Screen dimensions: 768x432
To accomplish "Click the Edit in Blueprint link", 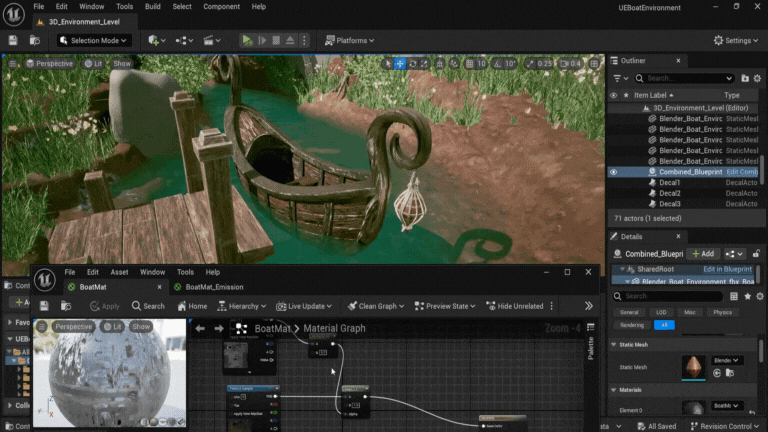I will pos(727,269).
